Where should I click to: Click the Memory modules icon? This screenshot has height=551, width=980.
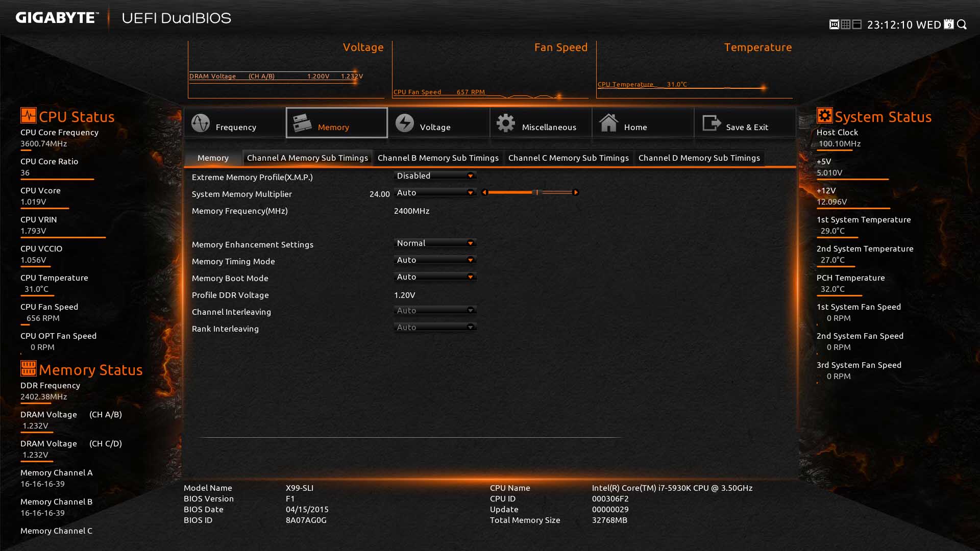(x=302, y=123)
